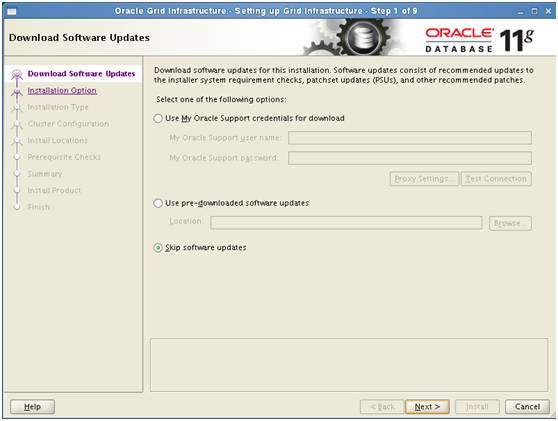Select Use pre-downloaded software updates option
Screen dimensions: 558x421
pos(158,203)
